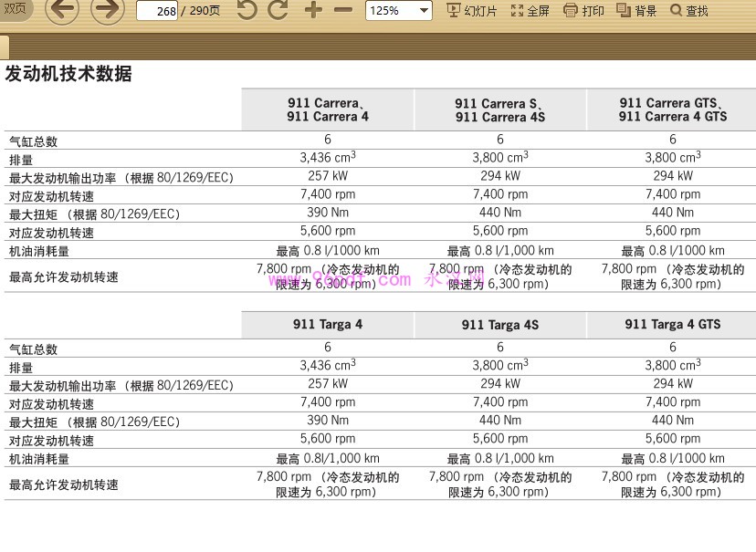Select the 911 Carrera GTS, 911 Carrera 4 GTS header
756x552 pixels.
(x=673, y=109)
